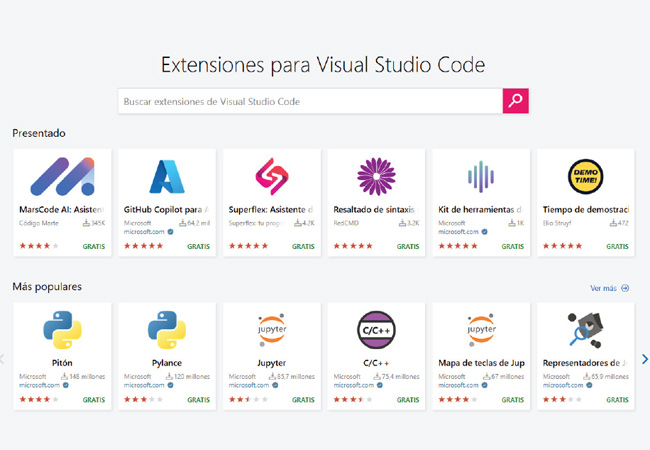
Task: Click microsoft.com link on GitHub Copilot card
Action: pyautogui.click(x=144, y=232)
